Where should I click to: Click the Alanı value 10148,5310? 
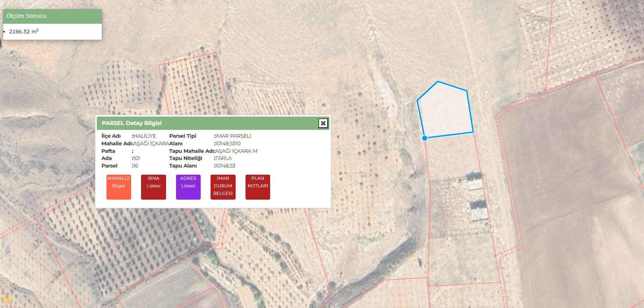[x=228, y=144]
